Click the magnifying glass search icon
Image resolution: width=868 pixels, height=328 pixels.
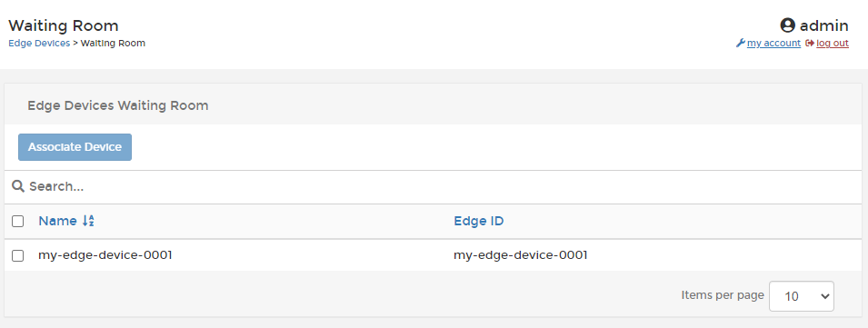tap(17, 186)
